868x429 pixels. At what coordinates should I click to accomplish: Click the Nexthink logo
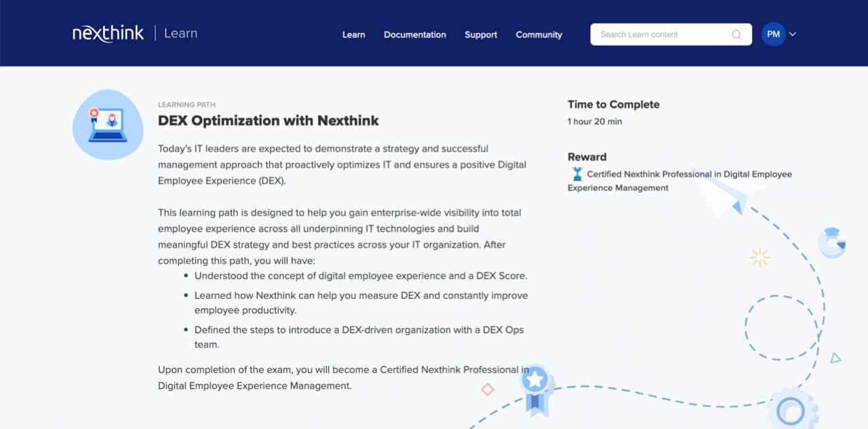(108, 32)
